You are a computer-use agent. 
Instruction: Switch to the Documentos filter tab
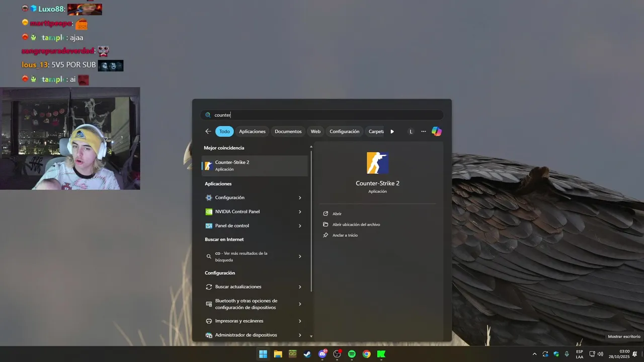pos(288,131)
